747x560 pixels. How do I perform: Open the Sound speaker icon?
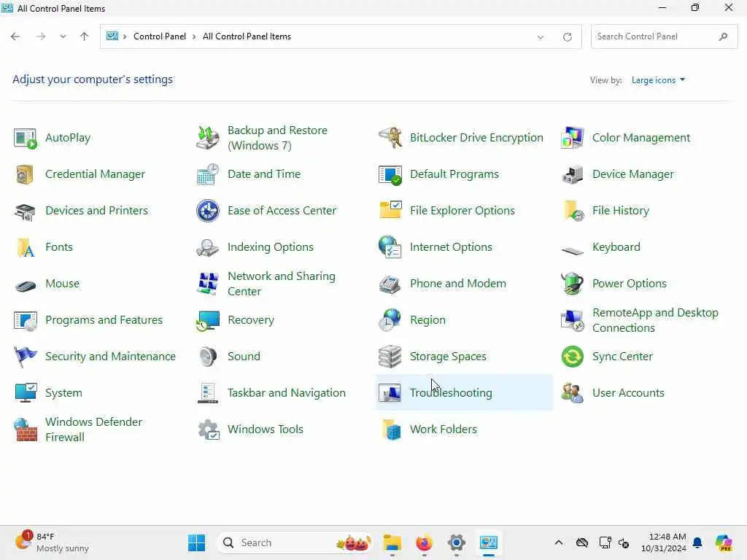208,357
